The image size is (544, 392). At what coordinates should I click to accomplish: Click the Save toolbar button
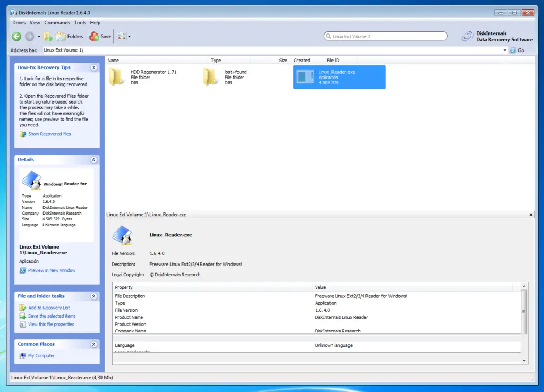(x=100, y=37)
